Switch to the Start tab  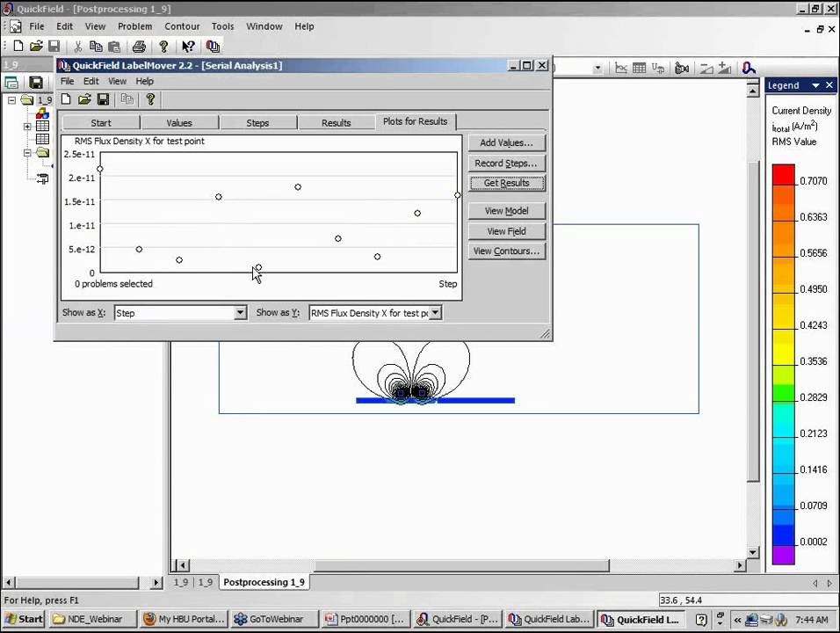pyautogui.click(x=101, y=123)
